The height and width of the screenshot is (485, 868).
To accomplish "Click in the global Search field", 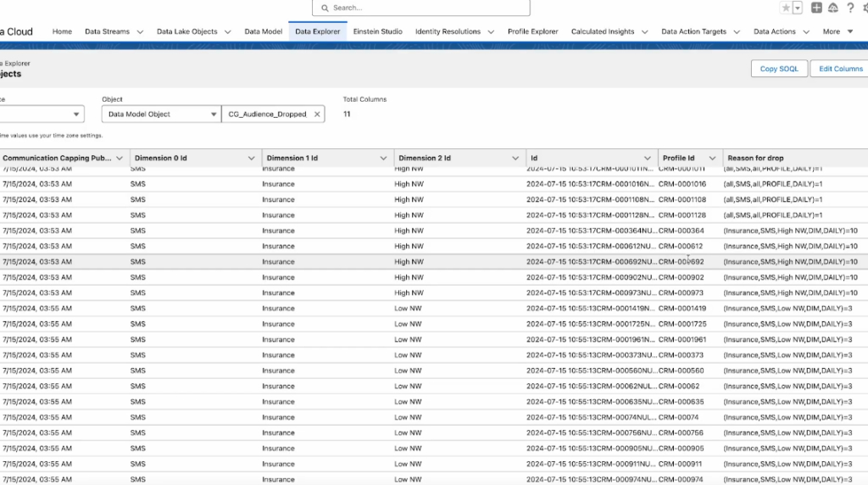I will click(421, 8).
